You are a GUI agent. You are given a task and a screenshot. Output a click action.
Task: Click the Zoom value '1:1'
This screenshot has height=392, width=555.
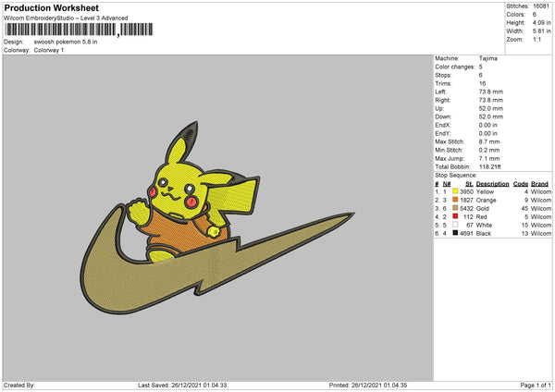tap(536, 39)
